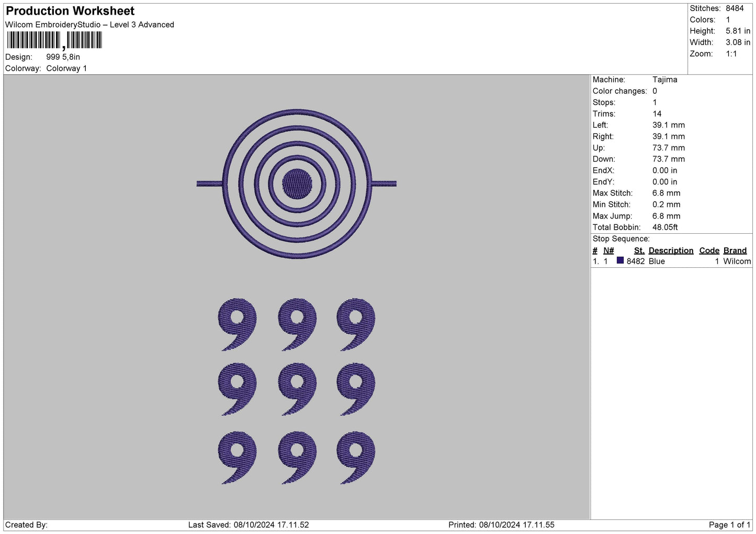Image resolution: width=756 pixels, height=534 pixels.
Task: Click the trims value "14"
Action: point(657,113)
